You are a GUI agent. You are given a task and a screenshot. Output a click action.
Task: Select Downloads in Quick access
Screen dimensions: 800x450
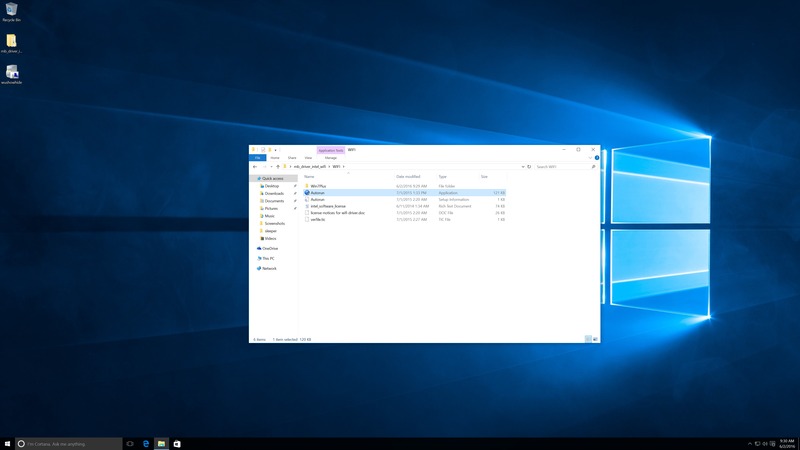274,193
